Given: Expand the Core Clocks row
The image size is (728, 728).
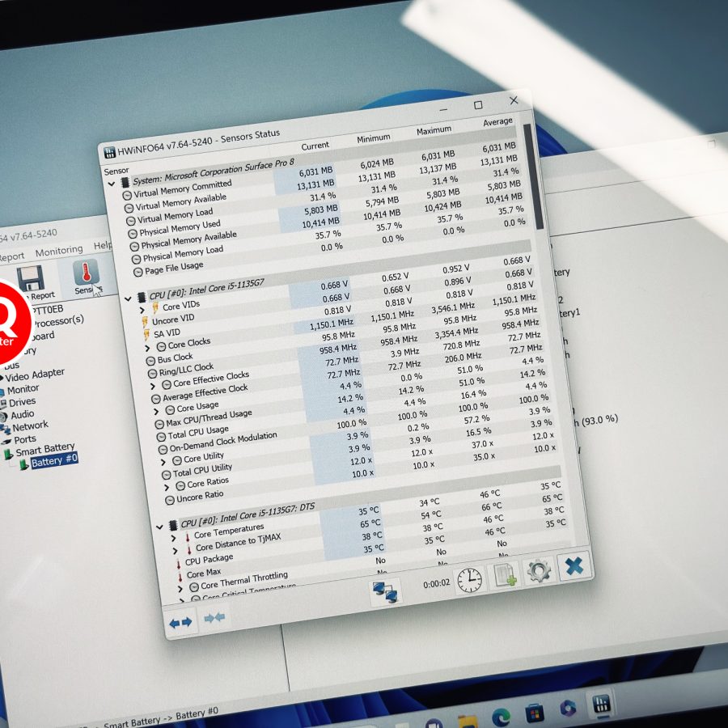Looking at the screenshot, I should 147,348.
